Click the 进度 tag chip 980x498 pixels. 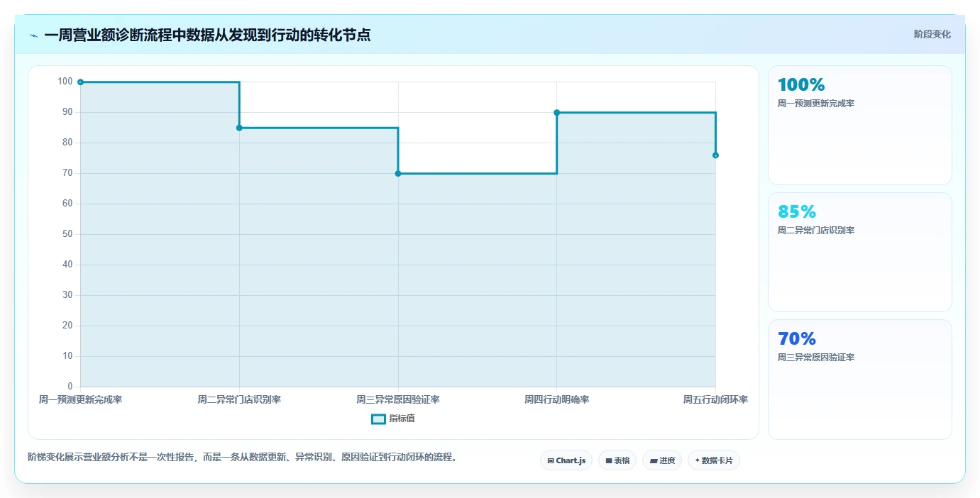[x=662, y=460]
